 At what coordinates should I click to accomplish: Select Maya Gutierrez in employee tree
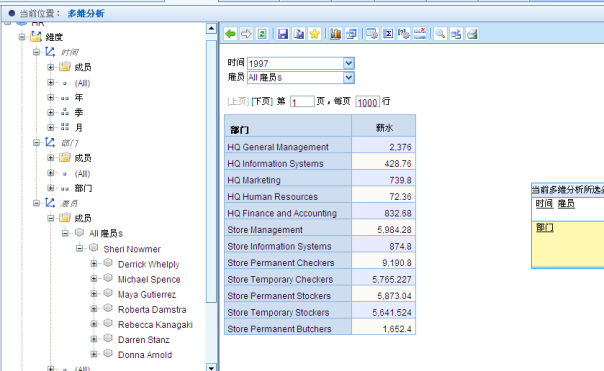[x=147, y=295]
